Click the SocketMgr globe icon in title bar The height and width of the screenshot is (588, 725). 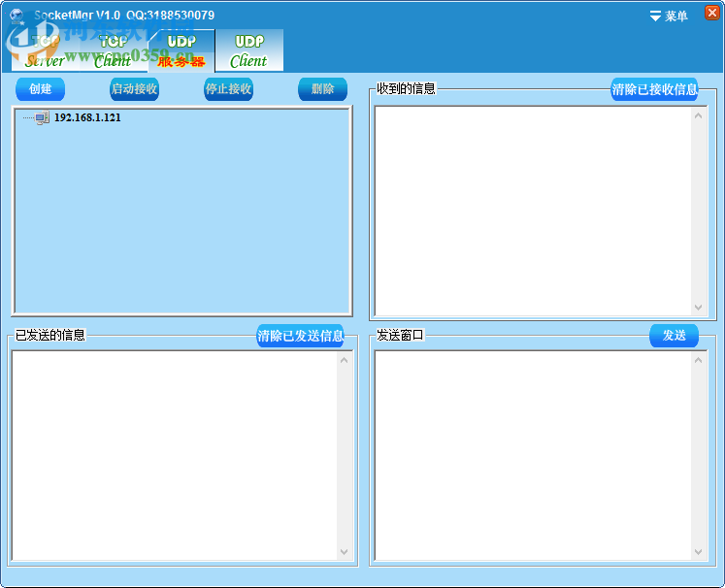(17, 16)
